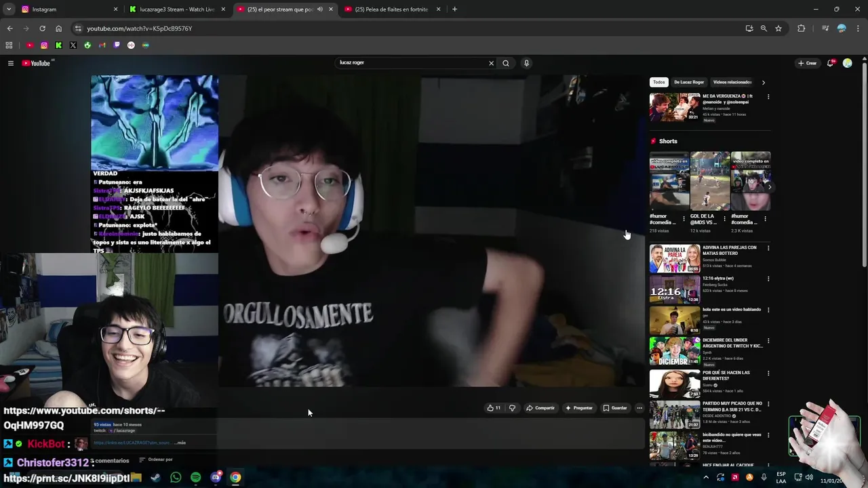The image size is (868, 488).
Task: Install app icon in address bar
Action: point(749,28)
